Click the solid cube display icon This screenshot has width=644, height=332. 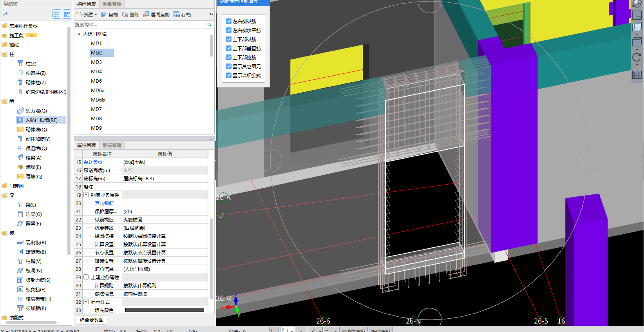click(x=637, y=42)
